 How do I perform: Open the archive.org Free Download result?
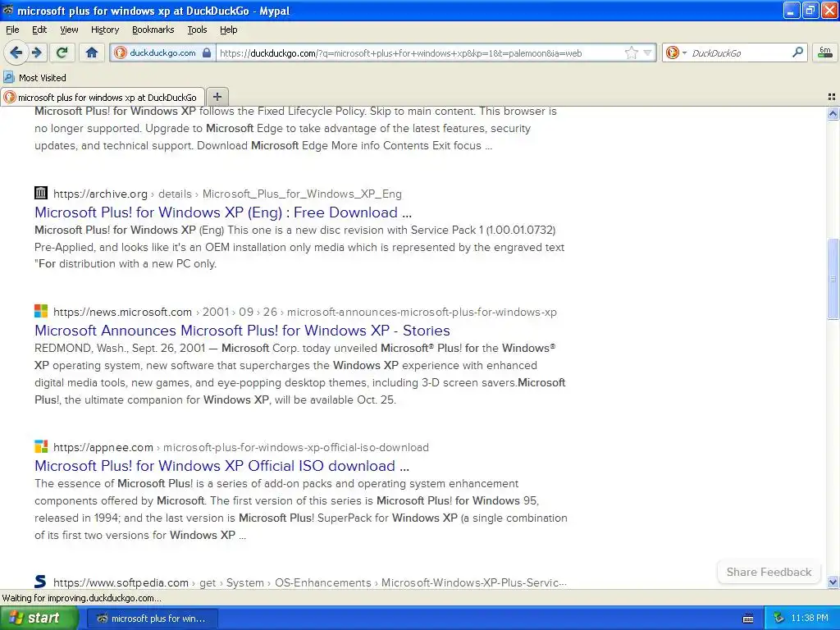(x=223, y=212)
